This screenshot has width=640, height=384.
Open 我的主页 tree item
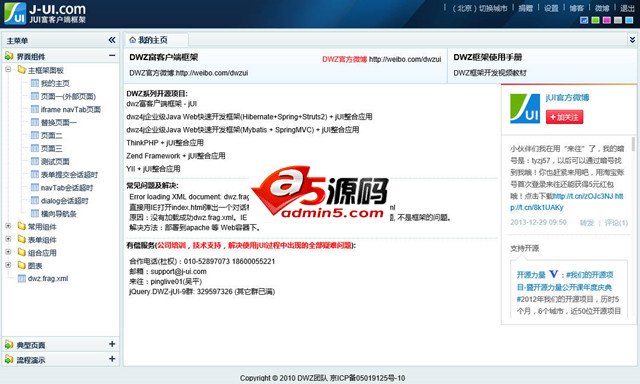tap(55, 83)
